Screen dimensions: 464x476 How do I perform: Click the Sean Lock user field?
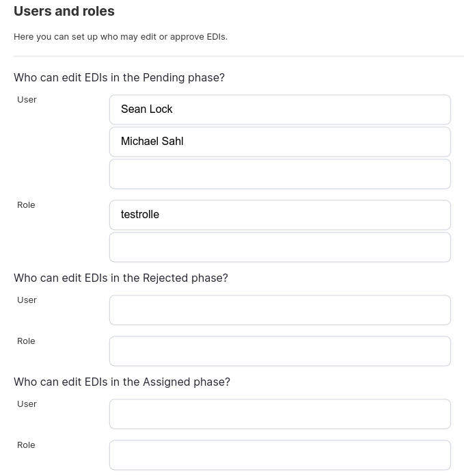click(279, 109)
